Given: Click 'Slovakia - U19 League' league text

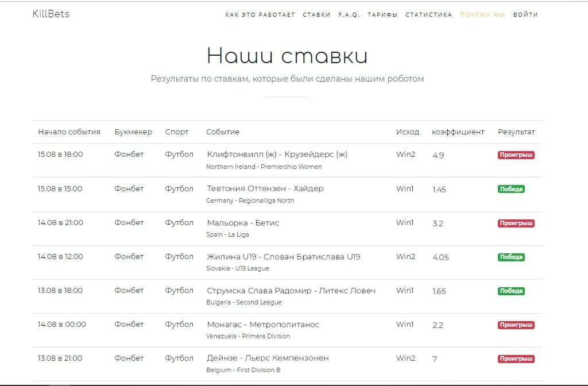Looking at the screenshot, I should coord(238,268).
